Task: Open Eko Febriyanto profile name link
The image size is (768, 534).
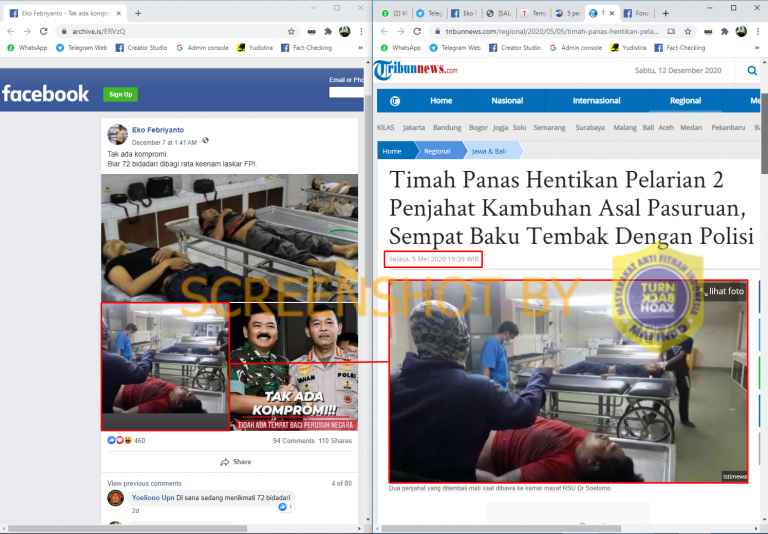Action: [158, 130]
